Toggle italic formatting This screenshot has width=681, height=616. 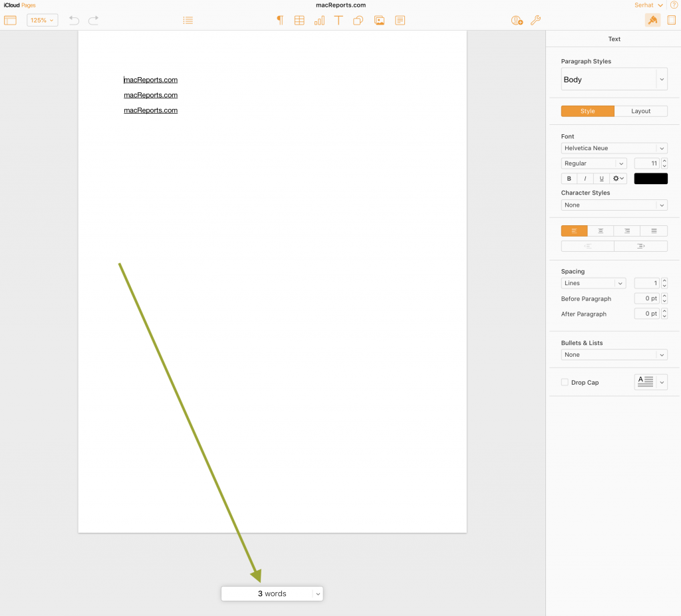[x=585, y=178]
